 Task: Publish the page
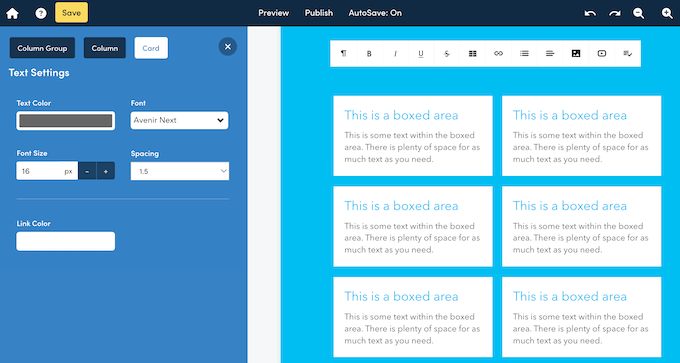319,13
